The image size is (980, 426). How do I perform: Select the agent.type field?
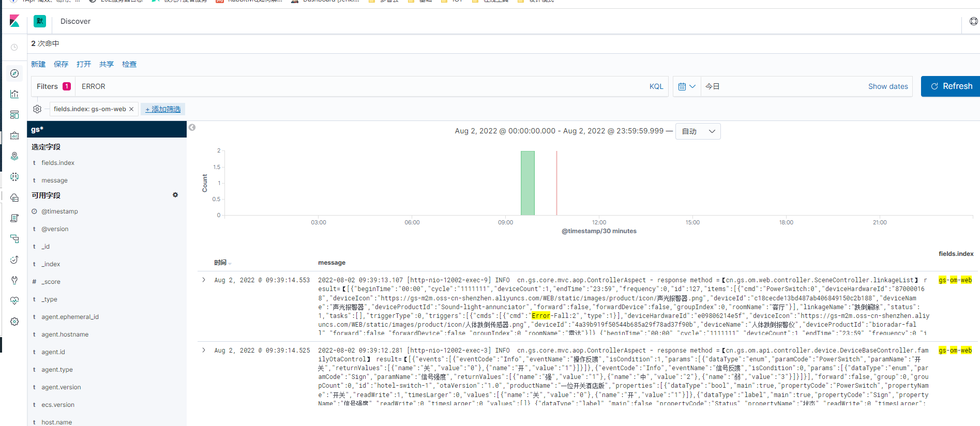point(57,370)
